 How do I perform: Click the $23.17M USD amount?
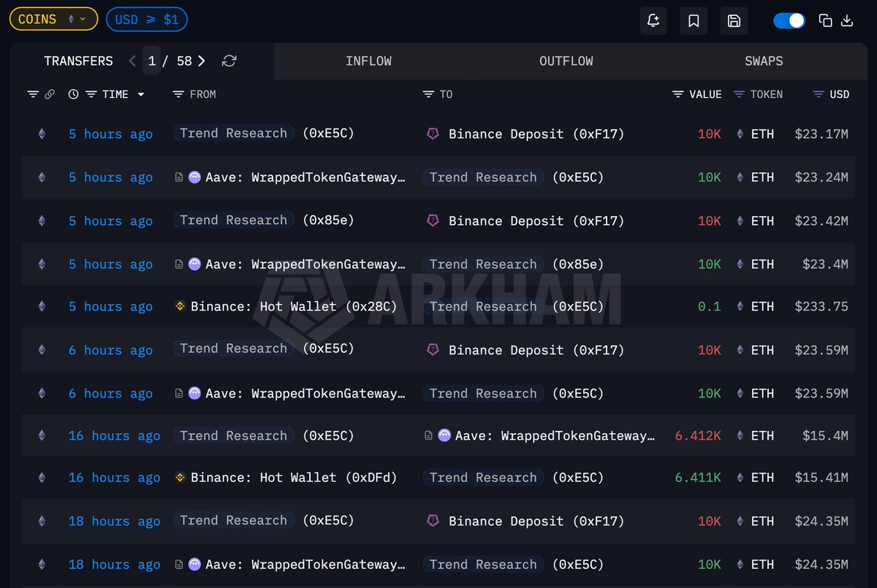coord(821,134)
